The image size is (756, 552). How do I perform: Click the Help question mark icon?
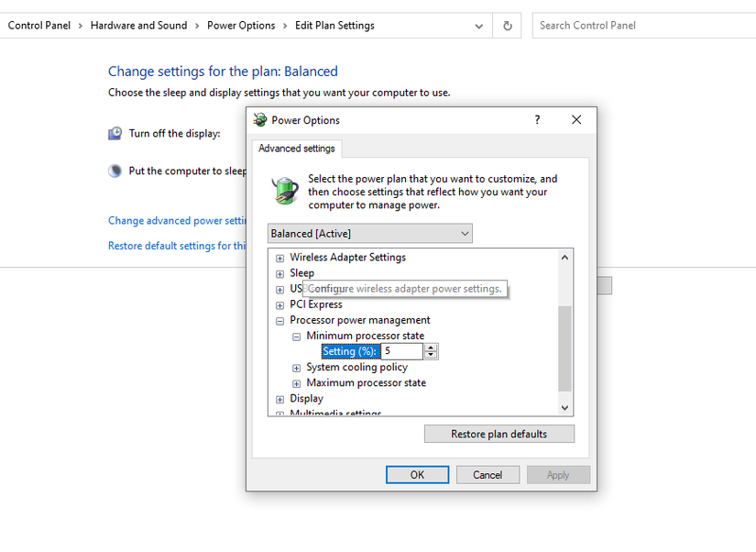[537, 119]
